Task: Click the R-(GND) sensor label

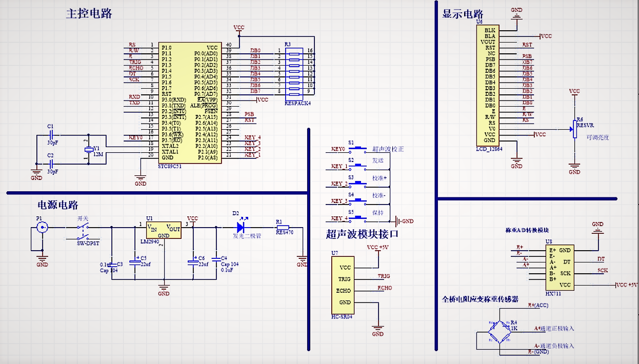Action: pos(538,352)
